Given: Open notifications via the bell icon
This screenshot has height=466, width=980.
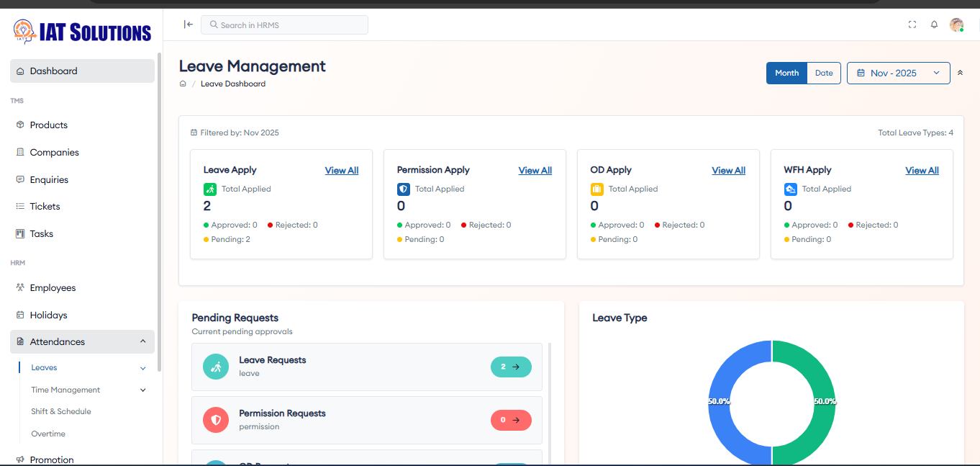Looking at the screenshot, I should (934, 24).
